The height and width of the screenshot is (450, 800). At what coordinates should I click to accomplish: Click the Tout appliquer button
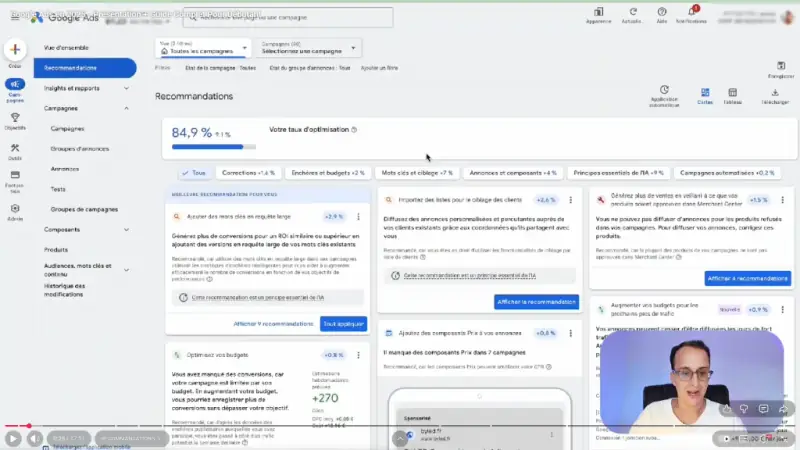click(x=343, y=324)
